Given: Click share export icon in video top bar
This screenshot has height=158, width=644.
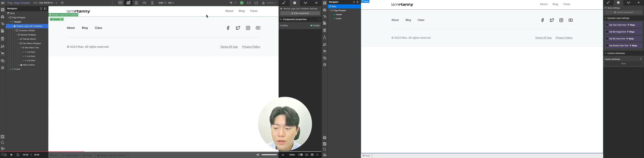Looking at the screenshot, I should (x=256, y=3).
